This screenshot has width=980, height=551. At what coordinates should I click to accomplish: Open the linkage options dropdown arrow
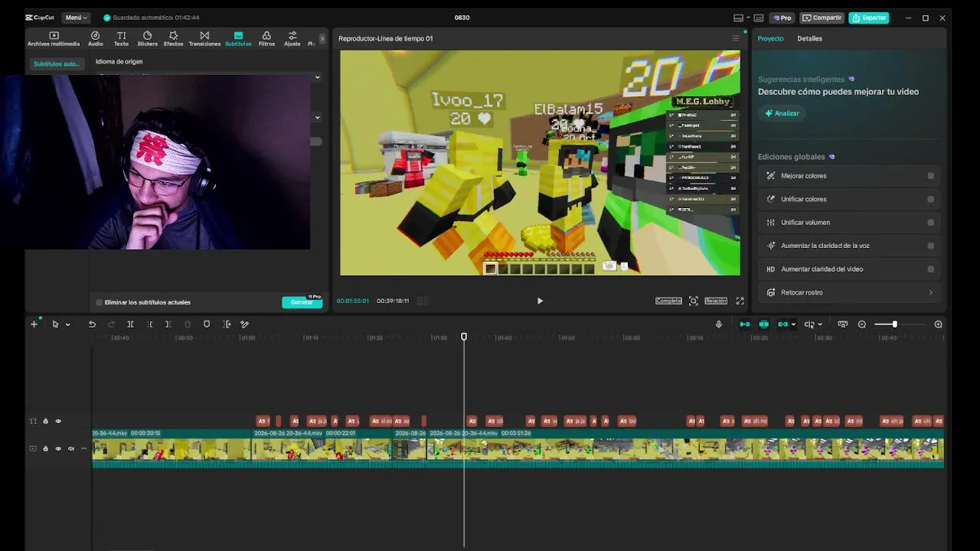(793, 324)
